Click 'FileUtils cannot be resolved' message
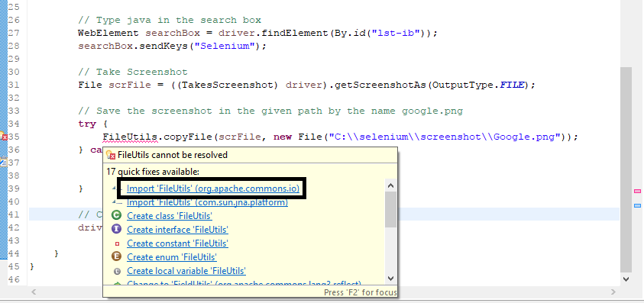The width and height of the screenshot is (644, 303). (173, 155)
